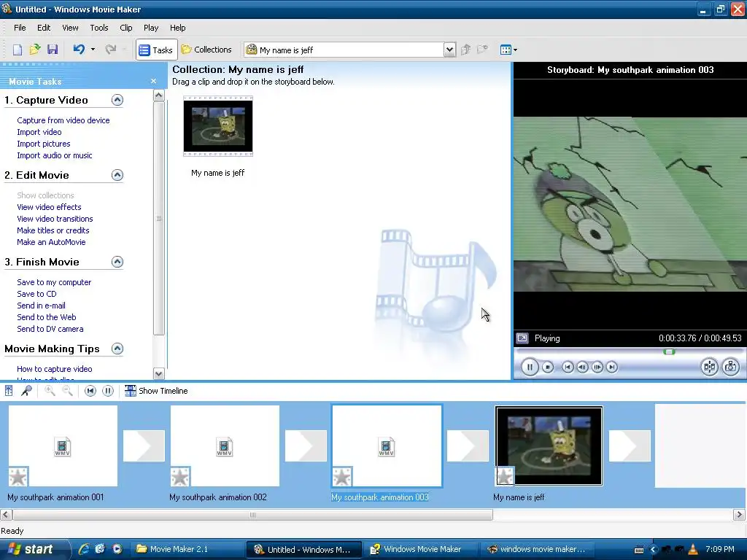
Task: Click the monitor Back button
Action: (x=568, y=367)
